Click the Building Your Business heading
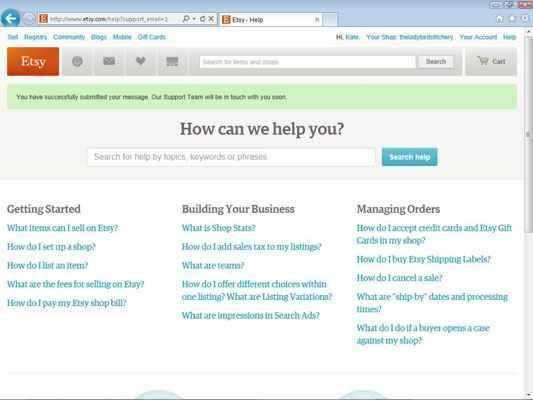This screenshot has height=400, width=533. pos(238,209)
